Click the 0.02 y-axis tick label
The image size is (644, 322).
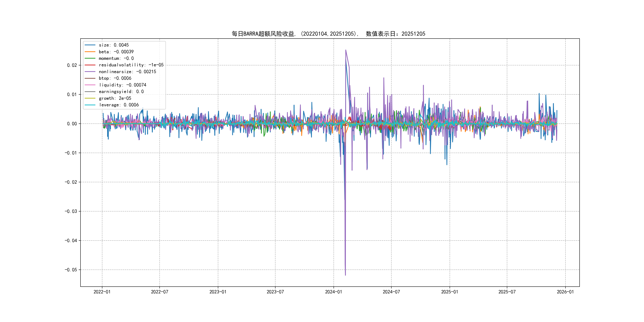(72, 65)
